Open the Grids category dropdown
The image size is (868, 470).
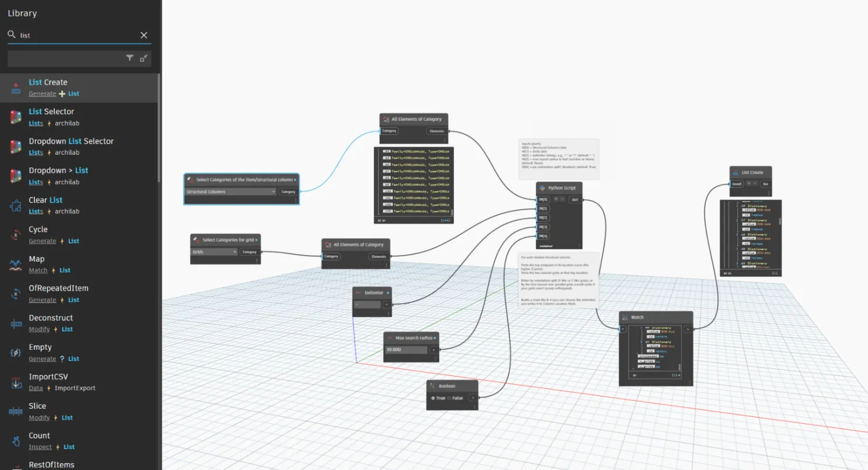pyautogui.click(x=214, y=252)
